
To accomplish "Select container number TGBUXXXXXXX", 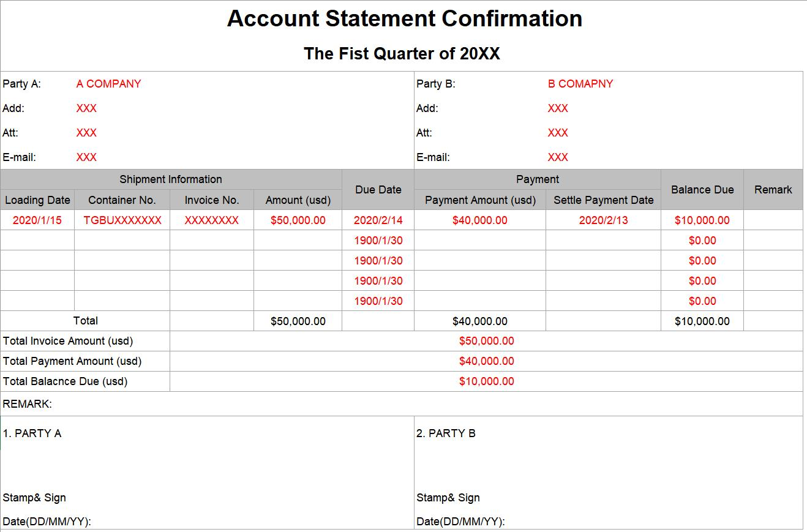I will pyautogui.click(x=122, y=220).
